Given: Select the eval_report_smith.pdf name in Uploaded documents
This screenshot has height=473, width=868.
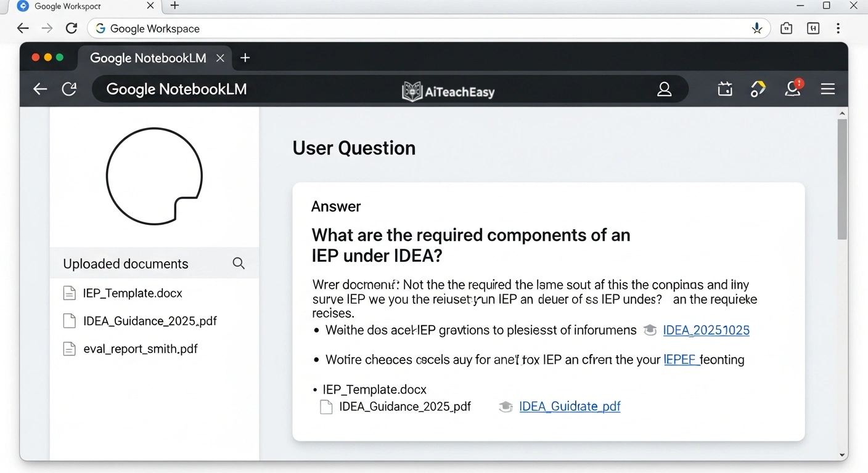Looking at the screenshot, I should tap(141, 349).
